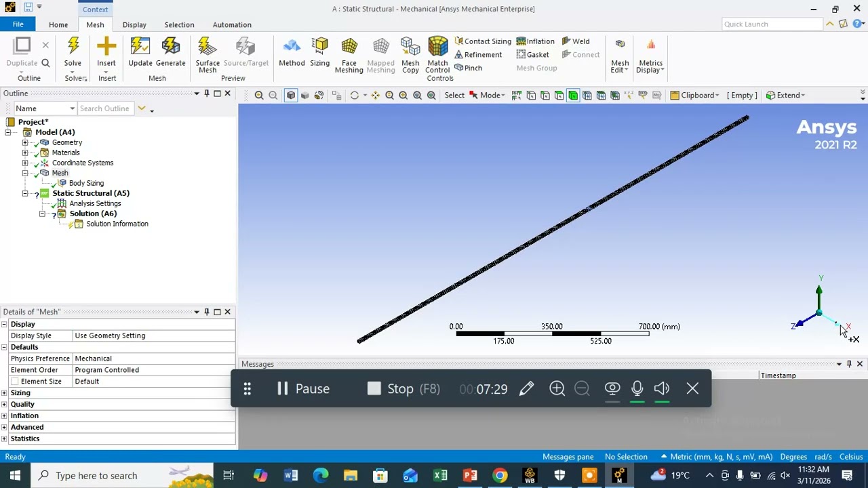
Task: Expand the Sizing details section
Action: [4, 393]
